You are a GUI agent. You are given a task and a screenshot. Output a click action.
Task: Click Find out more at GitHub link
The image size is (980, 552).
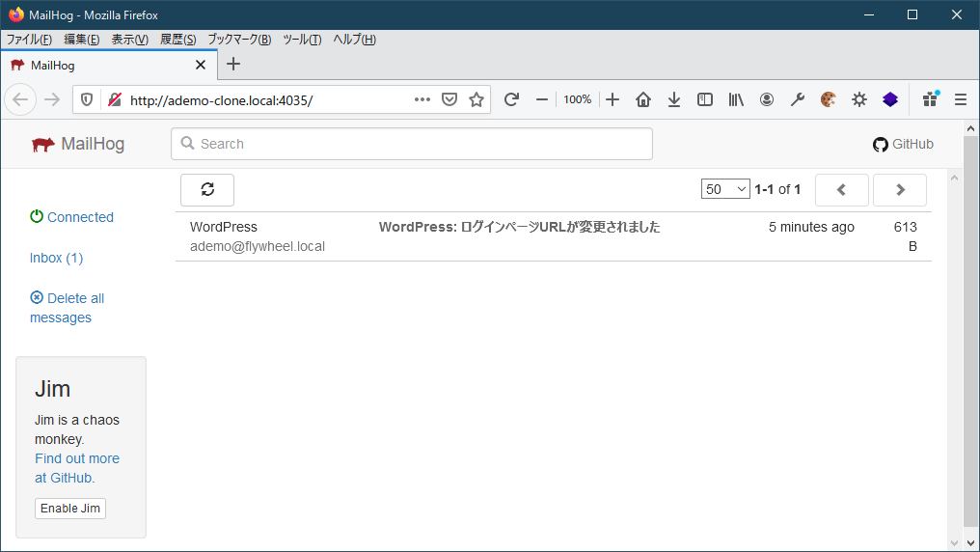click(77, 468)
